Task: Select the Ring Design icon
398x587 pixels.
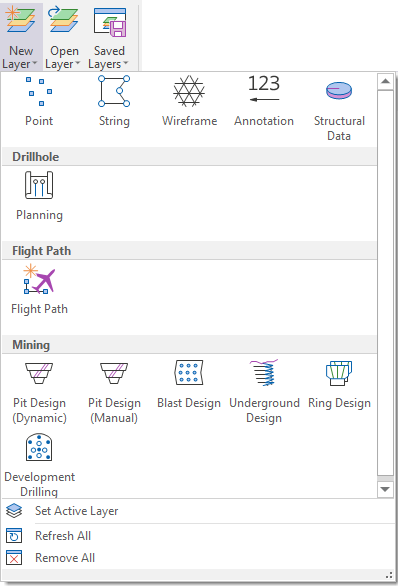Action: pyautogui.click(x=339, y=386)
